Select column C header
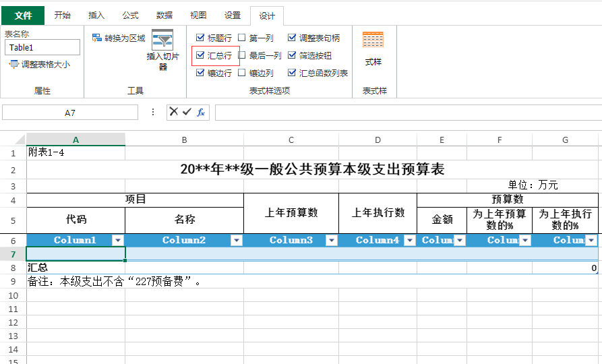The width and height of the screenshot is (602, 364). tap(291, 140)
